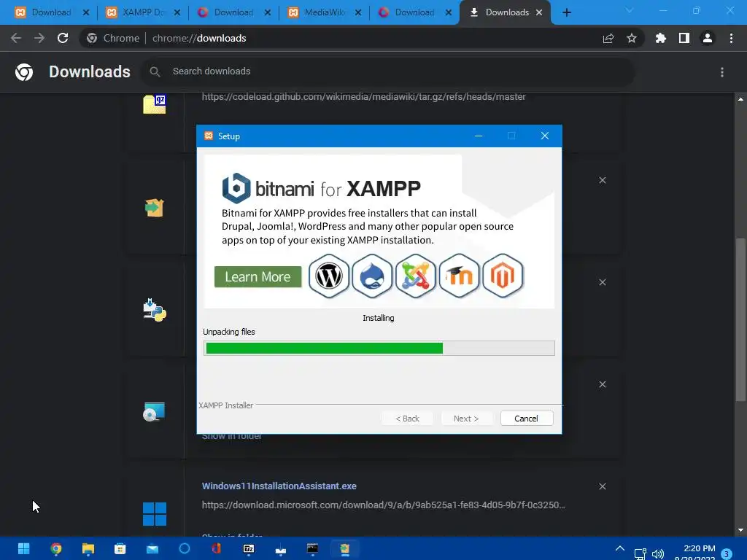Image resolution: width=747 pixels, height=560 pixels.
Task: Click the gz archive file icon
Action: (155, 104)
